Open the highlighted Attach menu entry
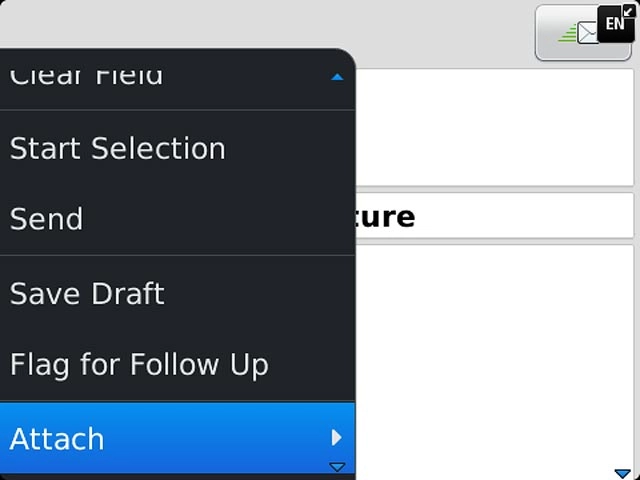The image size is (640, 480). (x=57, y=438)
